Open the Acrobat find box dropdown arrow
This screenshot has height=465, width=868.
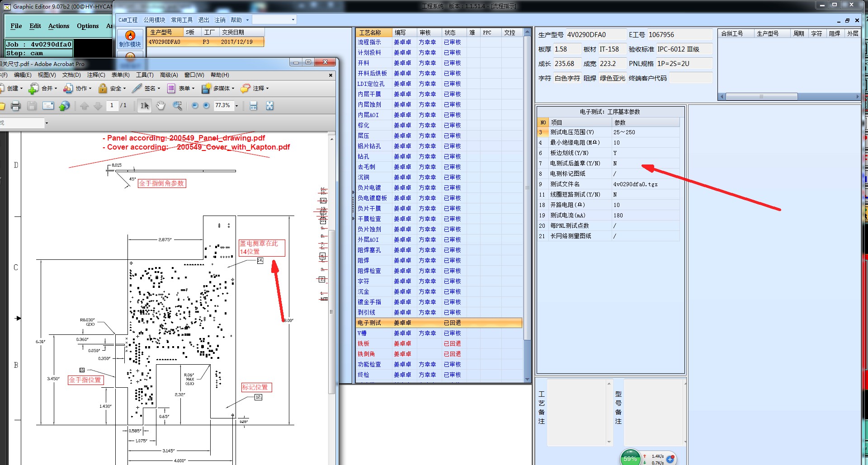pyautogui.click(x=47, y=123)
